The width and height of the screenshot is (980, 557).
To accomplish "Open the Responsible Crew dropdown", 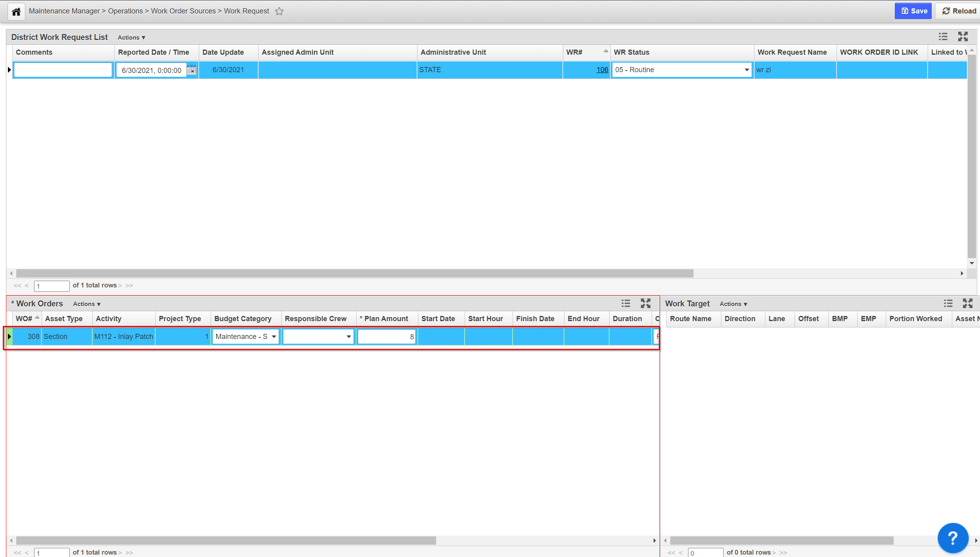I will (x=348, y=337).
